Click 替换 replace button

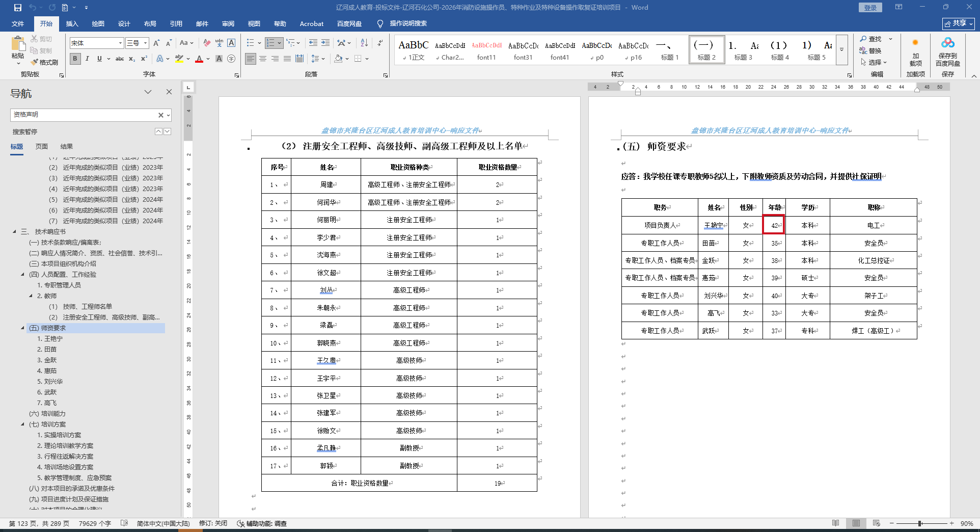tap(871, 50)
